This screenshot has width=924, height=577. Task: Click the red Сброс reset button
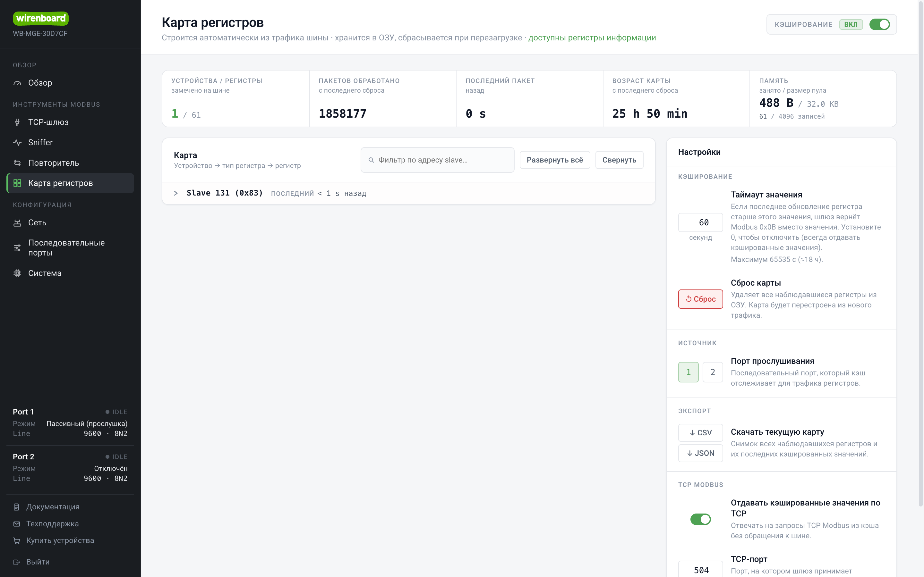click(700, 299)
